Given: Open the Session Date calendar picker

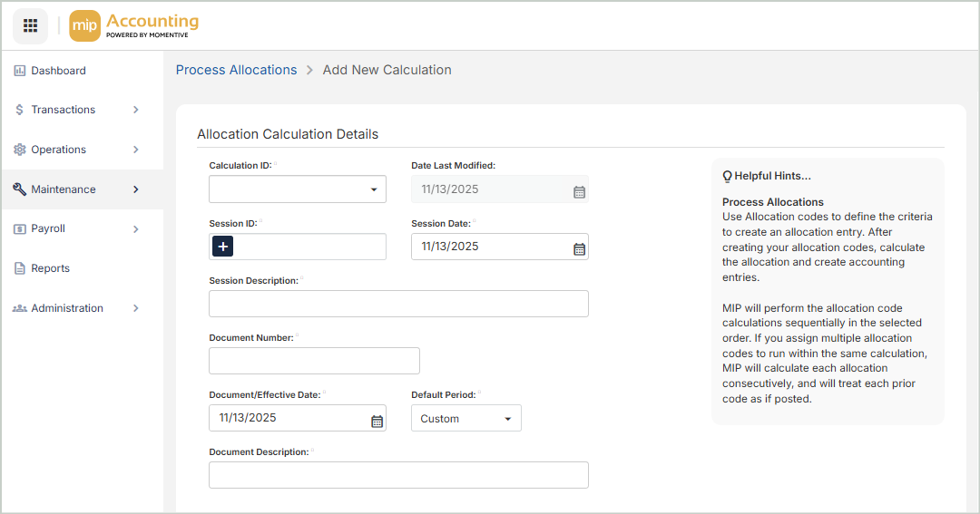Looking at the screenshot, I should (579, 248).
